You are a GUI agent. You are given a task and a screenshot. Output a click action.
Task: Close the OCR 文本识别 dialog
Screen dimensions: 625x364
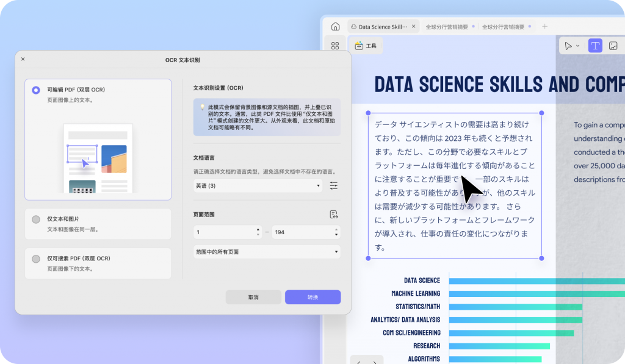[x=23, y=59]
